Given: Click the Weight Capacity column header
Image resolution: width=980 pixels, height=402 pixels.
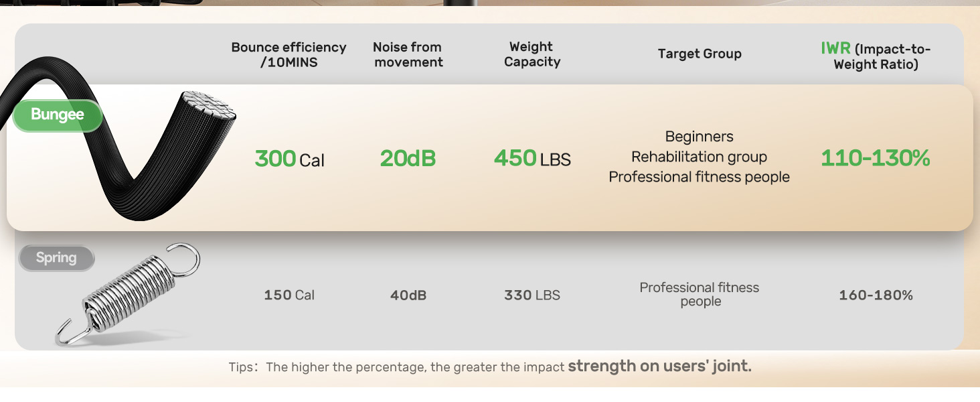Looking at the screenshot, I should click(532, 54).
